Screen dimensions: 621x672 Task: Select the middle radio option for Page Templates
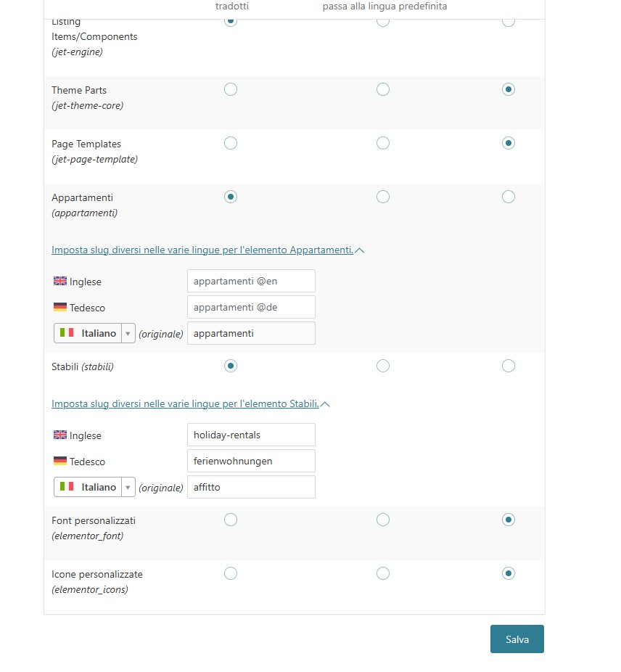pos(383,143)
